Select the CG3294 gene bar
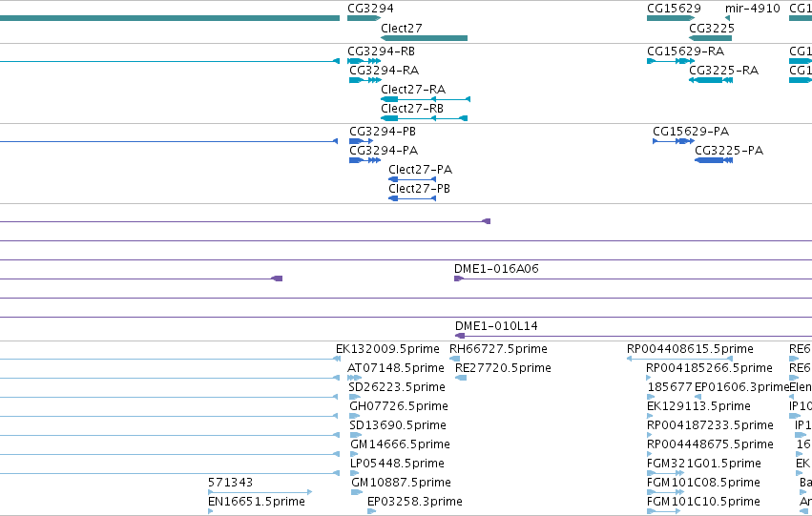812x516 pixels. (x=364, y=19)
